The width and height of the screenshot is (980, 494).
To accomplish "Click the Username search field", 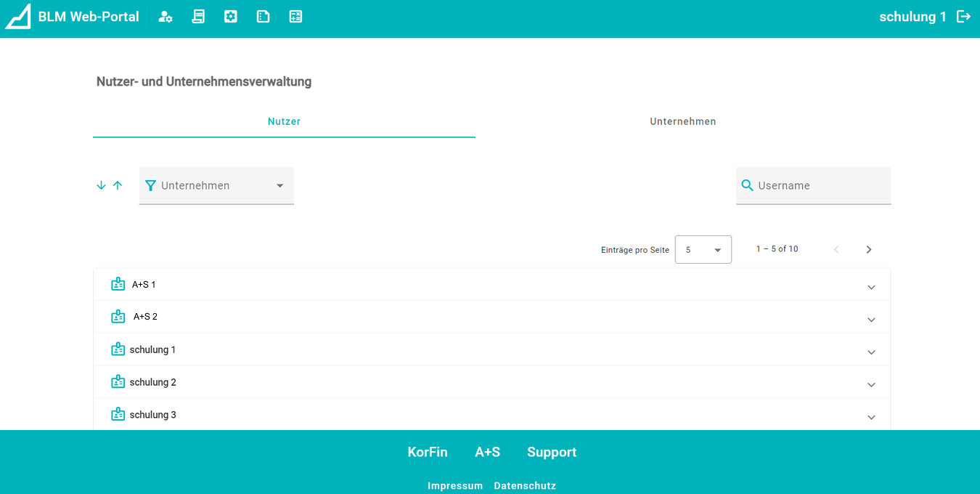I will [820, 186].
